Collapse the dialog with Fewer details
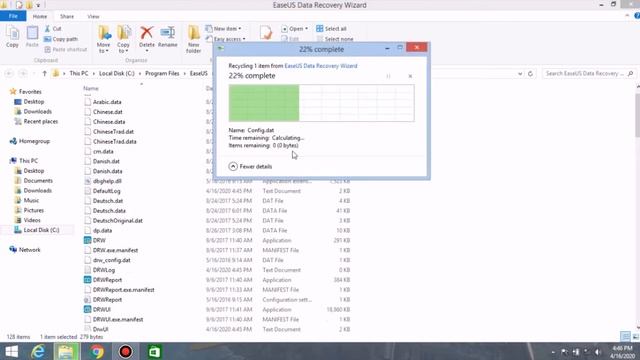The width and height of the screenshot is (640, 360). (x=251, y=167)
